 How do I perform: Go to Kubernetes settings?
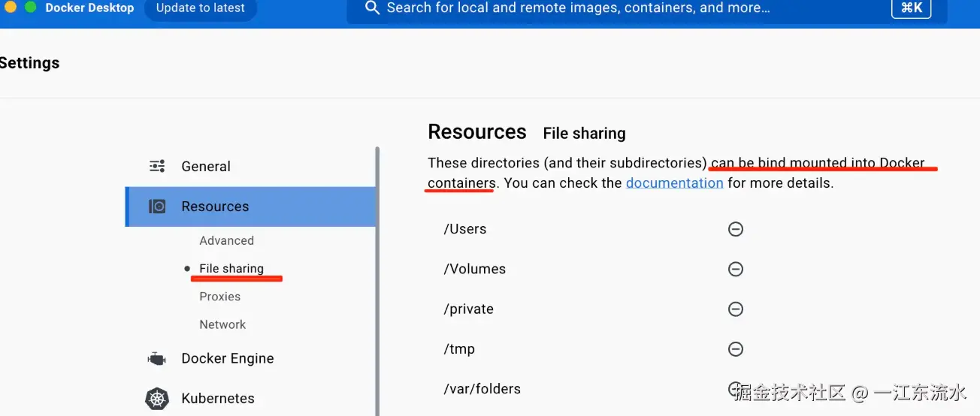[218, 399]
